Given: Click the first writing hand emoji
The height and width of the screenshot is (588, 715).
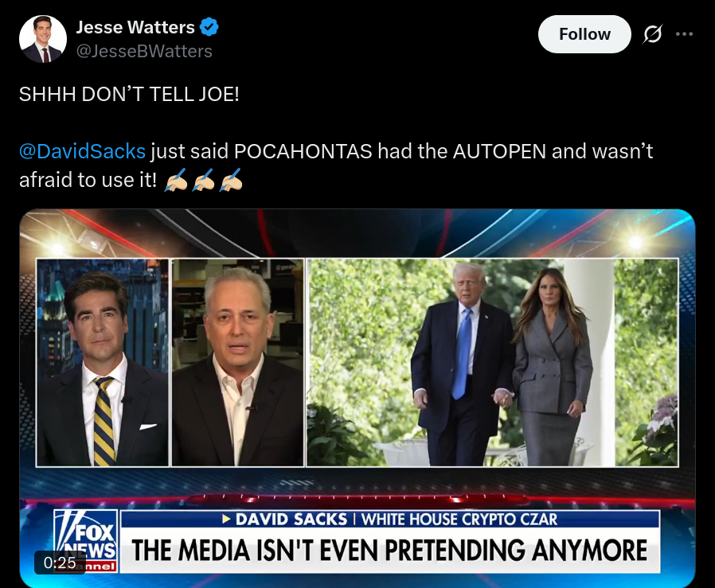Looking at the screenshot, I should (176, 180).
